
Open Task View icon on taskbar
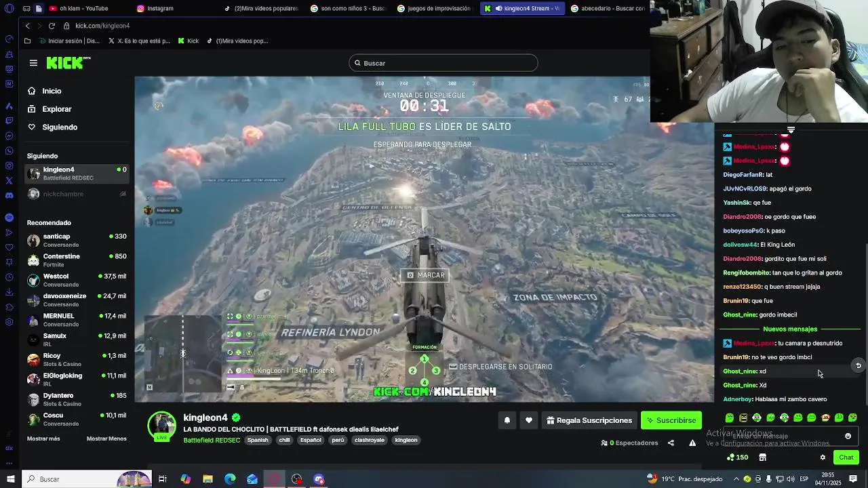click(163, 479)
